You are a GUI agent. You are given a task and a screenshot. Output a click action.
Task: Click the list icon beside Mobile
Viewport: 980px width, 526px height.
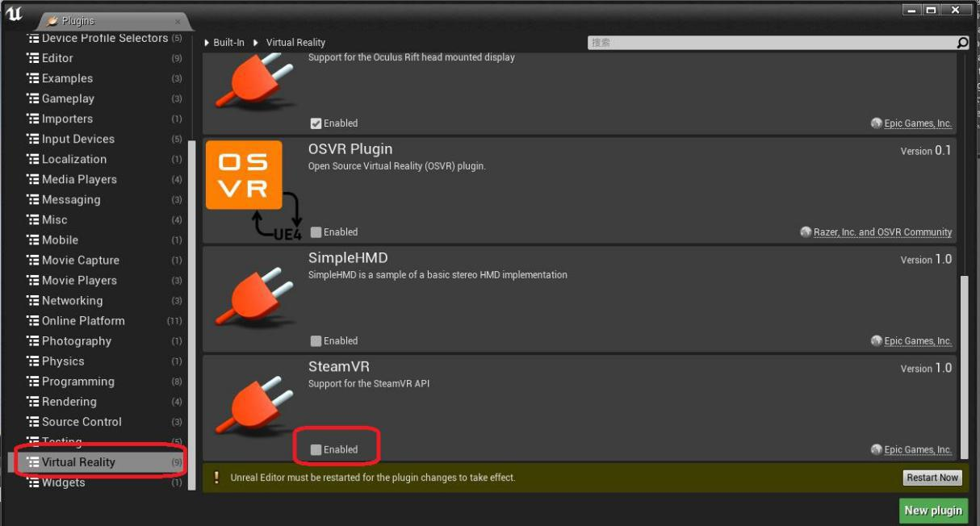point(32,240)
